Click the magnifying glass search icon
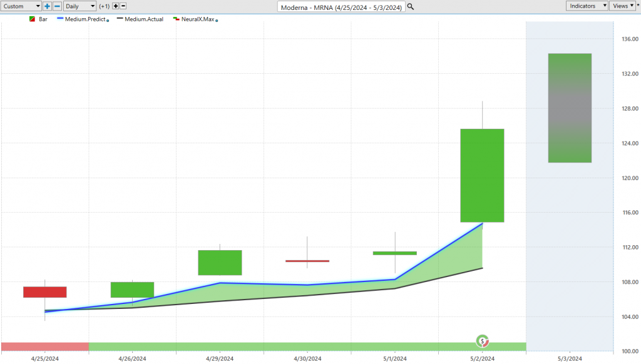Image resolution: width=641 pixels, height=364 pixels. point(411,7)
